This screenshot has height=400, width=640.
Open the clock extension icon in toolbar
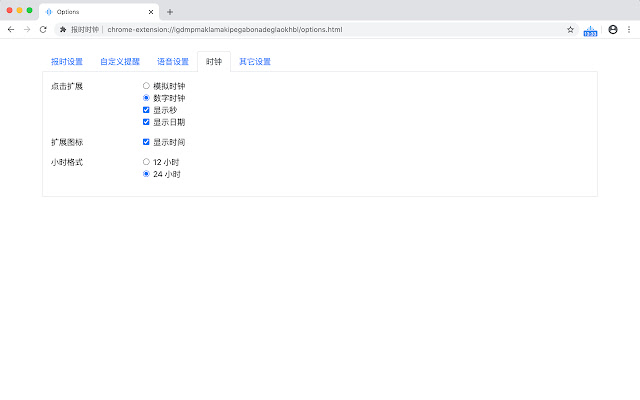tap(590, 30)
